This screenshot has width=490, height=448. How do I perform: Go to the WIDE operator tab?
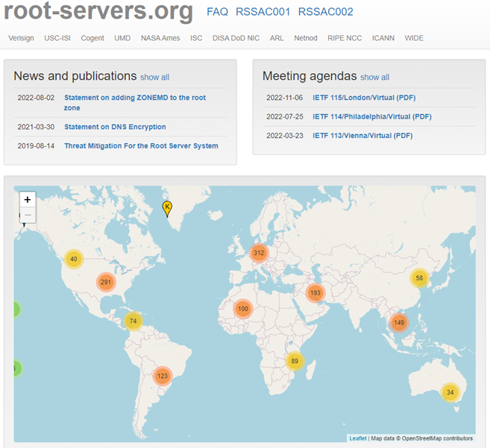pyautogui.click(x=414, y=38)
